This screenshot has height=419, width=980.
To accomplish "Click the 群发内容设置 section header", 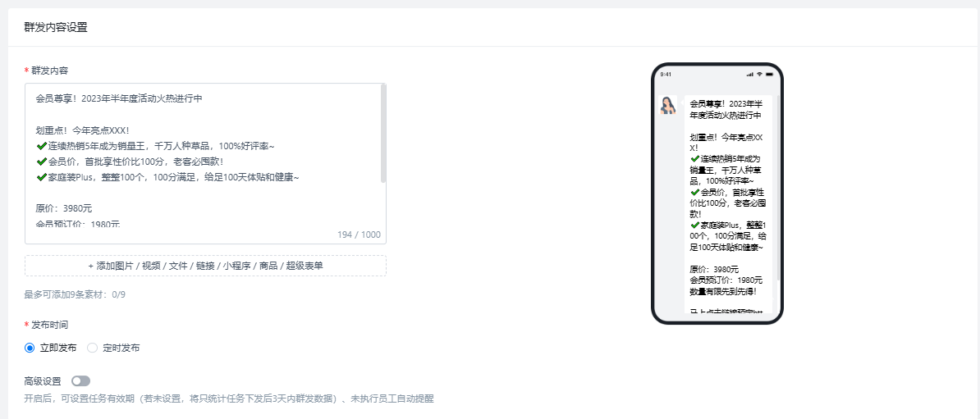I will [x=56, y=27].
